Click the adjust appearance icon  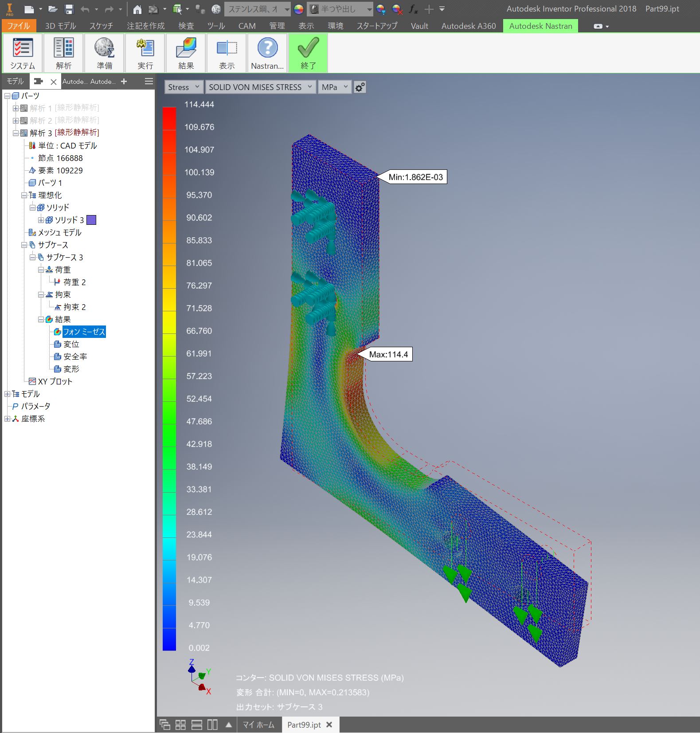381,9
